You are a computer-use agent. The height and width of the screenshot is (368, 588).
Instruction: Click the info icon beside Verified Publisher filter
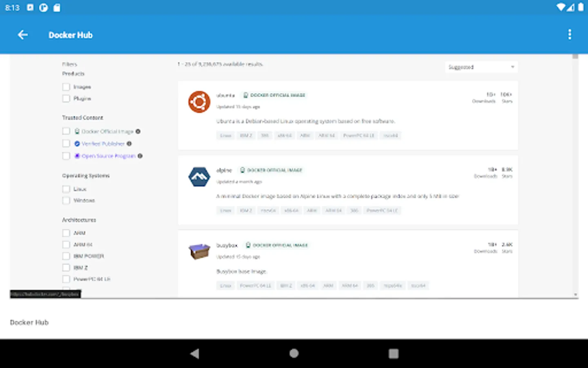129,144
